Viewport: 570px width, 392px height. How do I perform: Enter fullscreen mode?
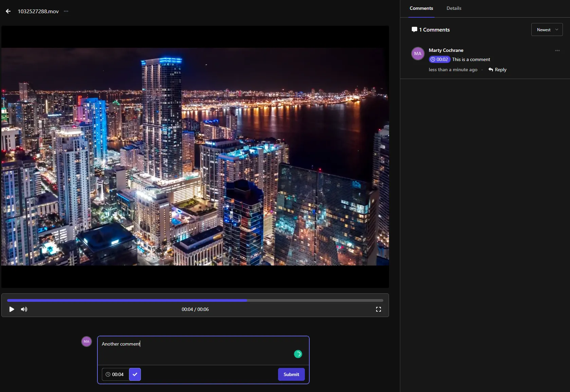tap(378, 309)
